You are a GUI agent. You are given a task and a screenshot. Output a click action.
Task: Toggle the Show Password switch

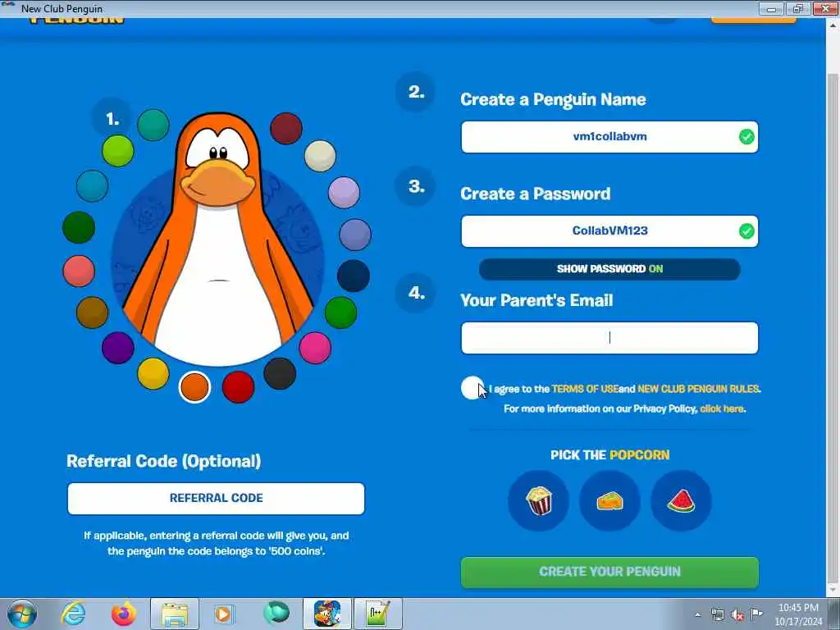pyautogui.click(x=609, y=269)
